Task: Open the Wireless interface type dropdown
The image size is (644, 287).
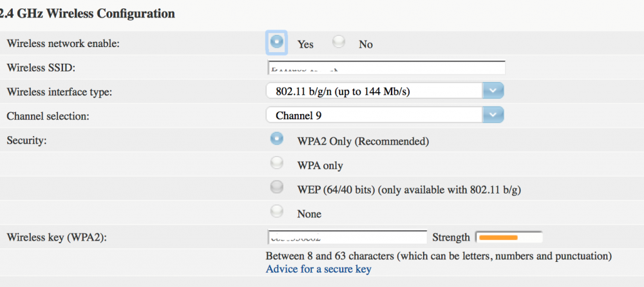Action: coord(384,92)
